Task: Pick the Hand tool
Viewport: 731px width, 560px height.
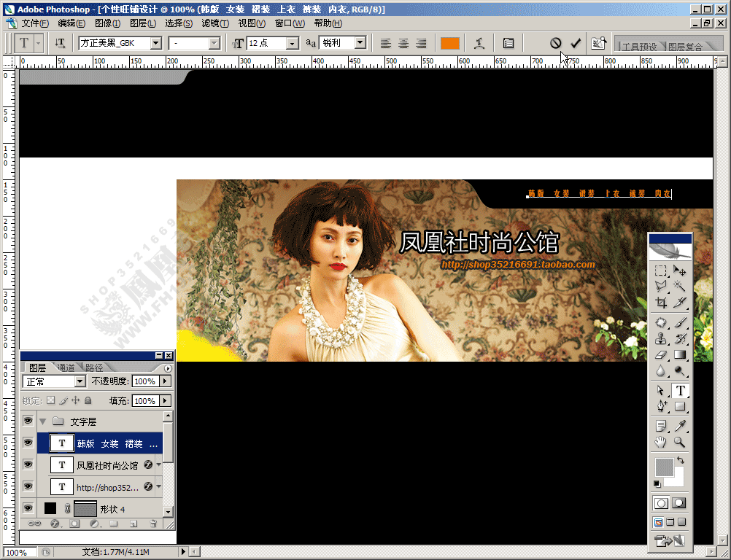Action: (661, 442)
